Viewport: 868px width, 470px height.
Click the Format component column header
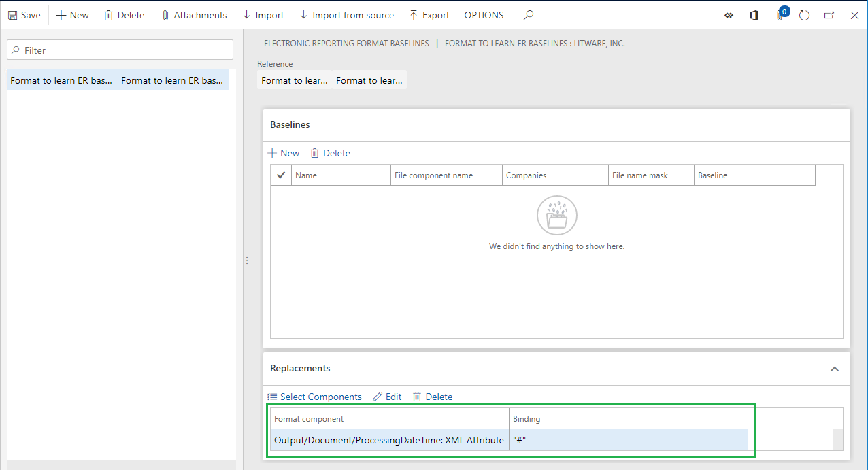(x=390, y=419)
